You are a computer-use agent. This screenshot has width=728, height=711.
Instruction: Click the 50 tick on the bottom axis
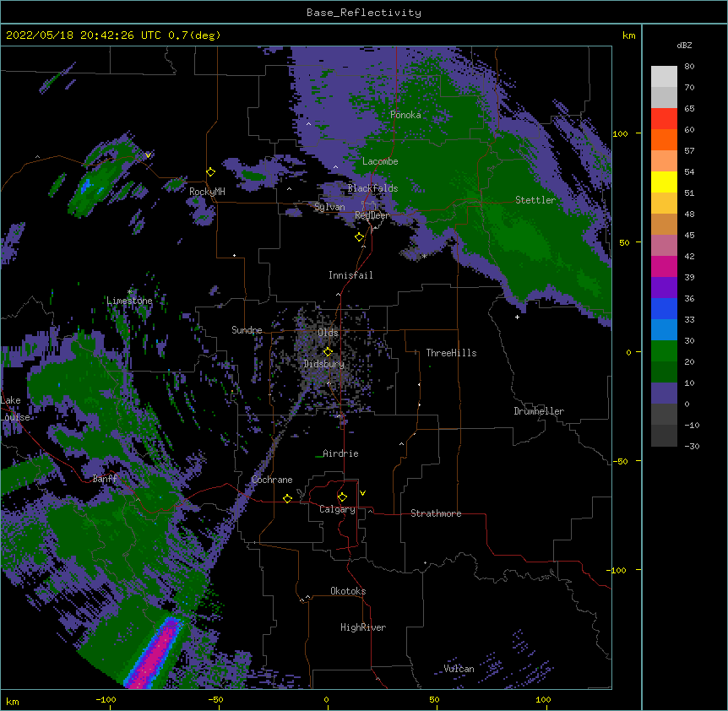point(434,699)
